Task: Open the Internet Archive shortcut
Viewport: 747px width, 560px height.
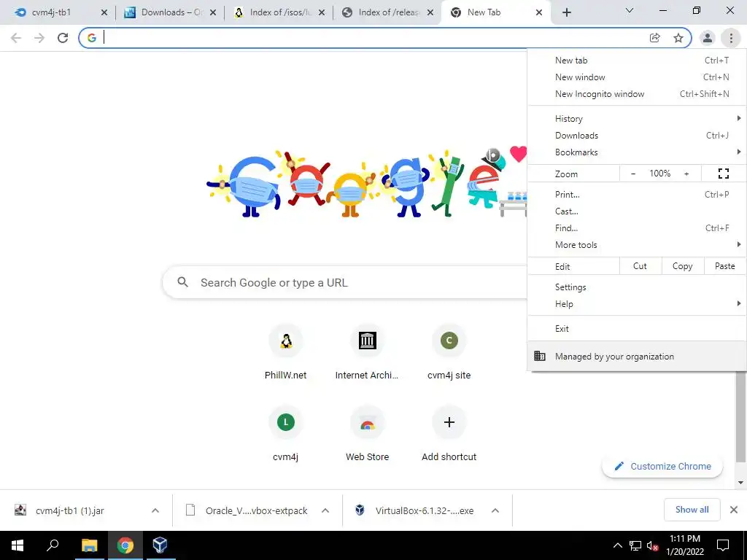Action: pos(368,352)
